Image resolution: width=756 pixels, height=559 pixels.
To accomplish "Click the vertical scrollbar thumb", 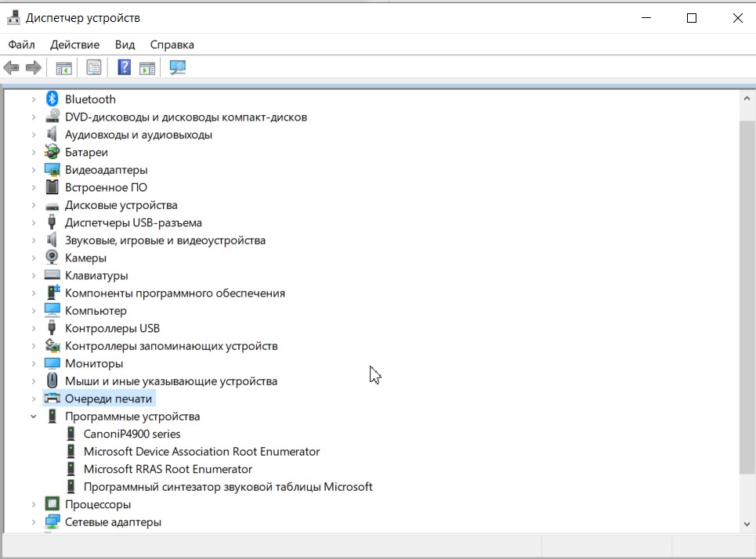I will 747,298.
